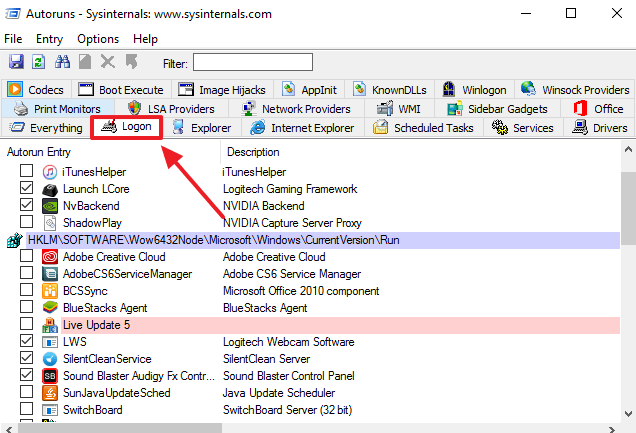636x433 pixels.
Task: Open the Options menu
Action: coord(98,38)
